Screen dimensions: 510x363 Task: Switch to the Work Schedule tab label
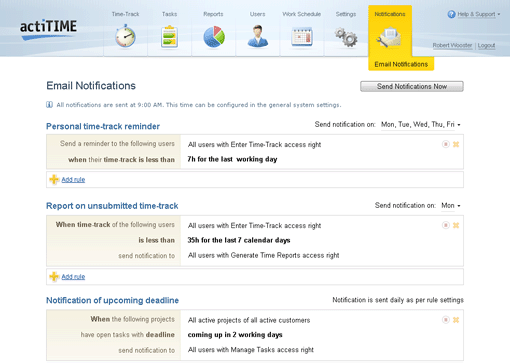point(302,14)
